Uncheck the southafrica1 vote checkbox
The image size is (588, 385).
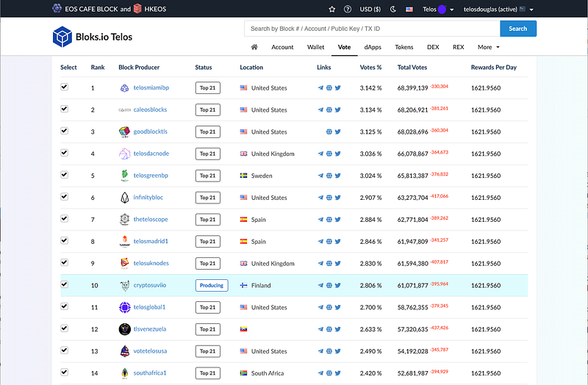click(65, 372)
